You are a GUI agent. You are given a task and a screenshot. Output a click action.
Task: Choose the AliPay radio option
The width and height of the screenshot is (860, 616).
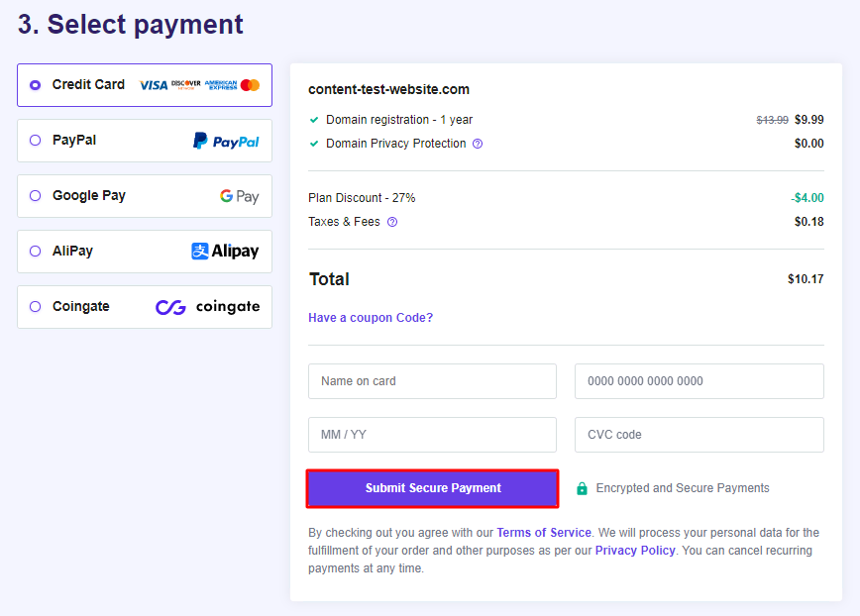[x=36, y=252]
